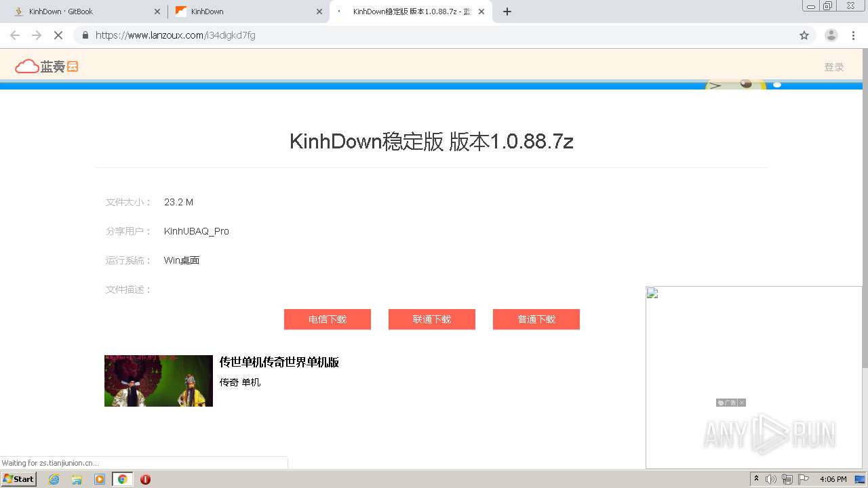
Task: Open Windows Media Player from taskbar
Action: 100,479
